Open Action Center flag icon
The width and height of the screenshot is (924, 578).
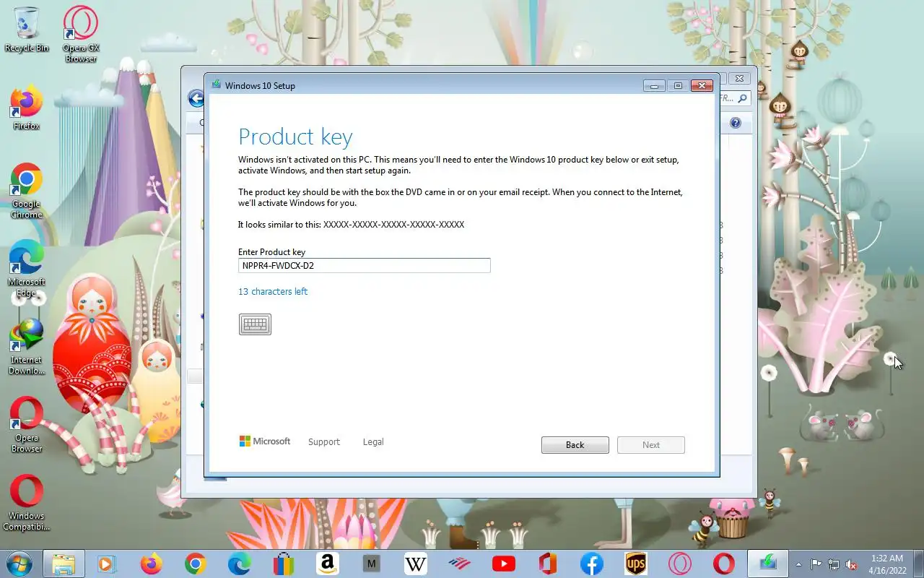[816, 564]
